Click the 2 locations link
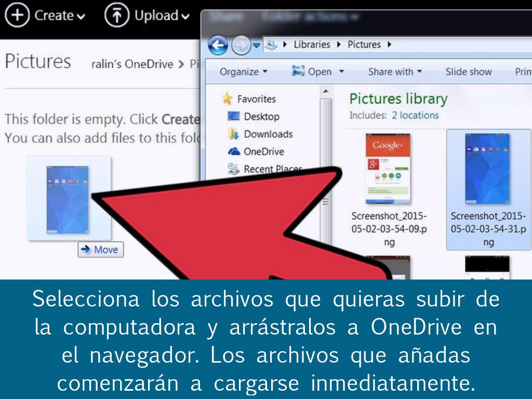 [x=415, y=115]
